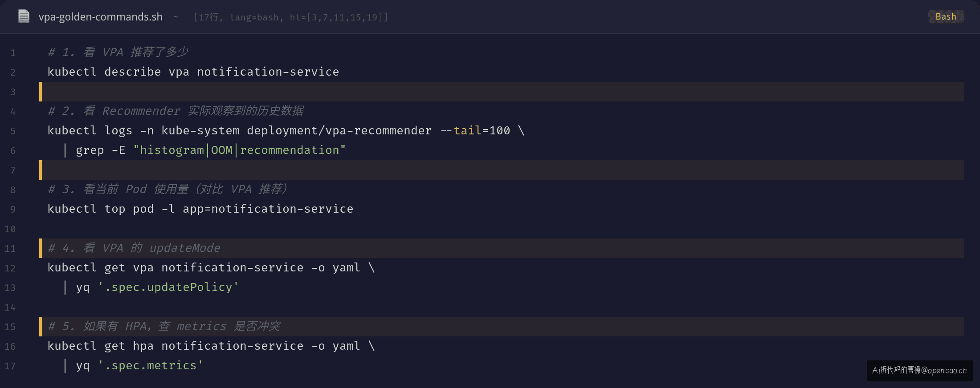Click comment '# 2. 看 Recommender 实际观察到的历史数据'
980x388 pixels.
click(176, 111)
